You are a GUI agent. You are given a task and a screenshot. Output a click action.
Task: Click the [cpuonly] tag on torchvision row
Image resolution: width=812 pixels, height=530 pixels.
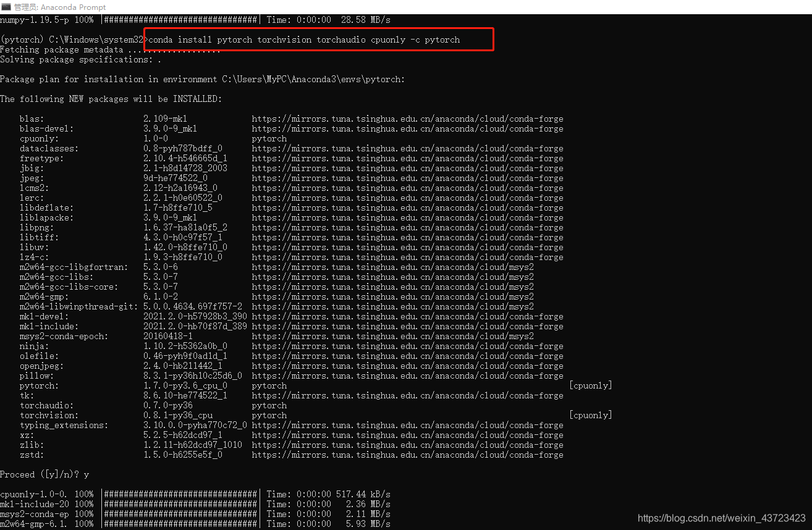[x=591, y=415]
